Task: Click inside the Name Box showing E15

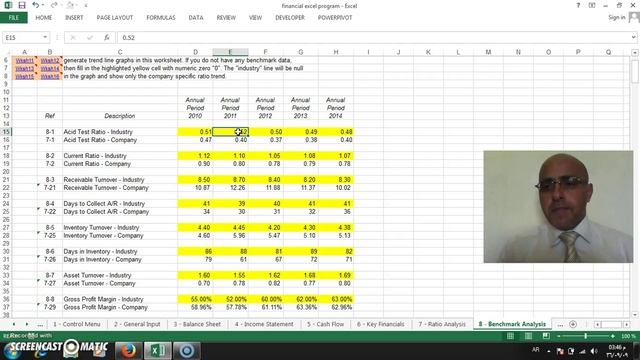Action: (21, 38)
